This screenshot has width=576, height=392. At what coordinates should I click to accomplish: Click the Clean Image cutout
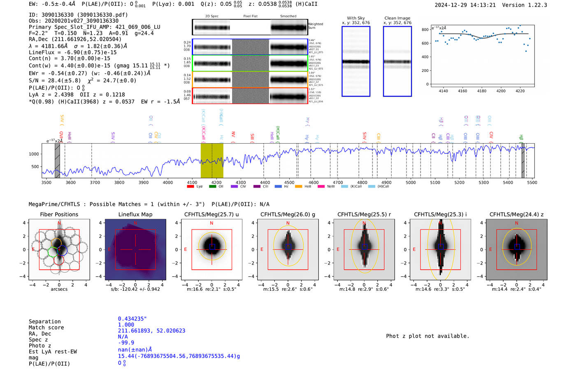(x=397, y=61)
